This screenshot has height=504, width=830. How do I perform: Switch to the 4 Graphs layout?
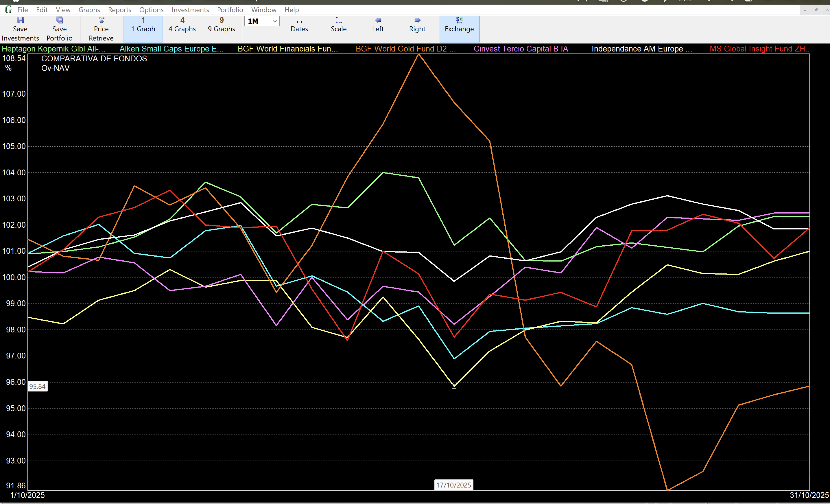pyautogui.click(x=182, y=25)
